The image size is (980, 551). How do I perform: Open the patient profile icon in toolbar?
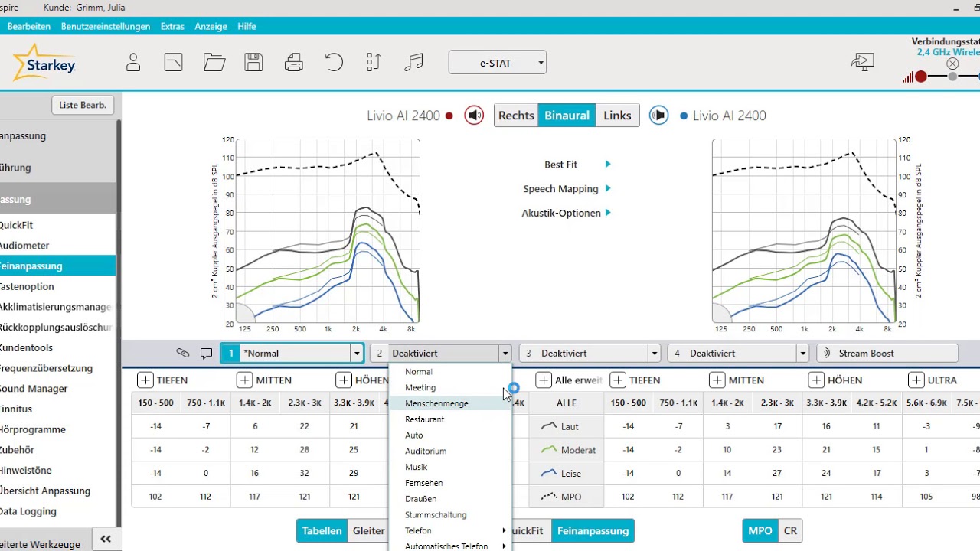point(133,63)
